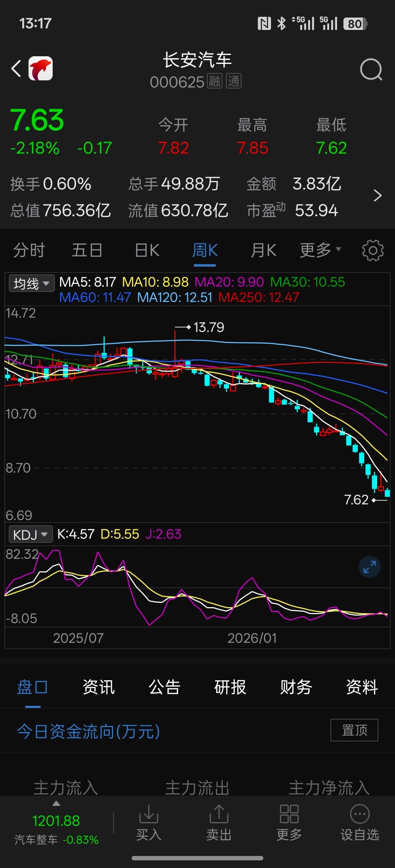Tap the 长安汽车 stock title
The height and width of the screenshot is (868, 395).
point(197,60)
